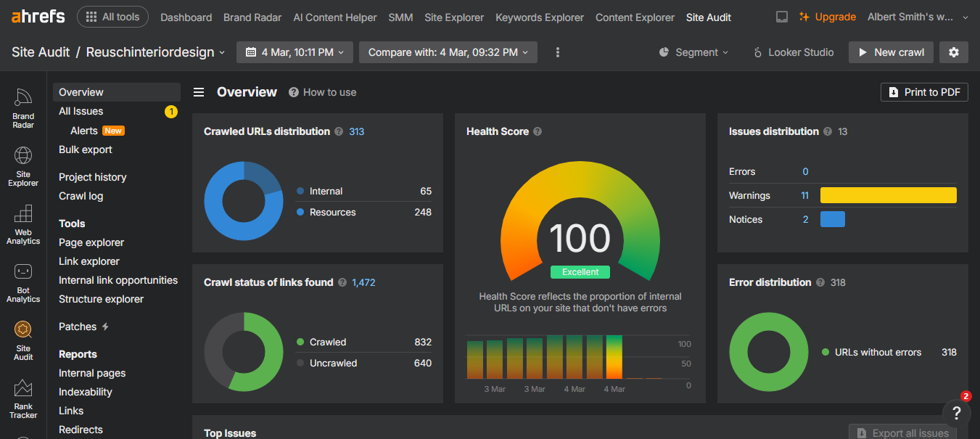This screenshot has height=439, width=980.
Task: Open Keywords Explorer in the top navigation
Action: [x=540, y=17]
